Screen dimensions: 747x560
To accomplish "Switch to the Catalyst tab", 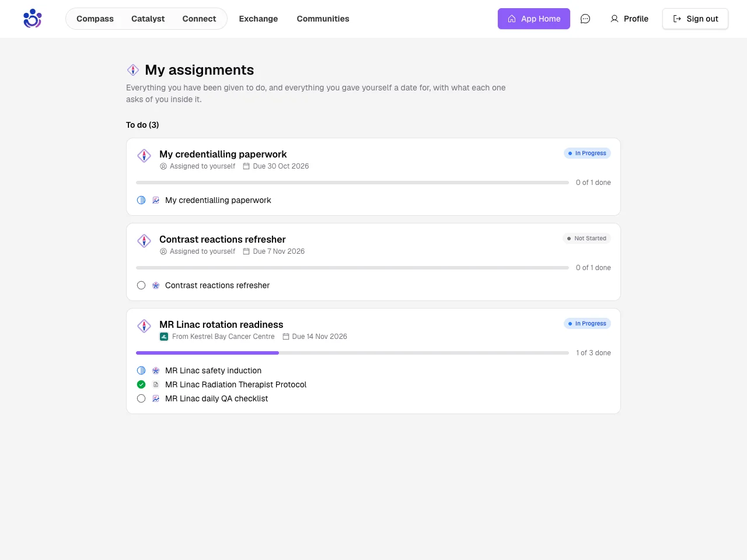I will click(148, 19).
